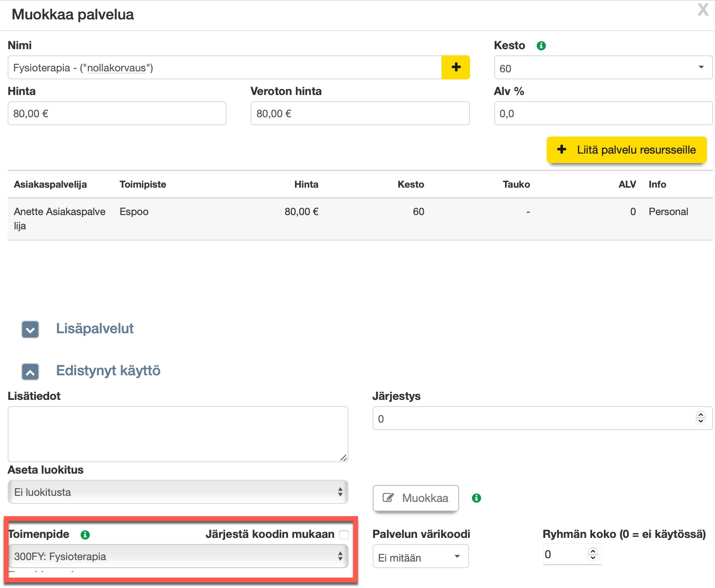Click the Lisätiedot text area
Screen dimensions: 715x588
(178, 433)
